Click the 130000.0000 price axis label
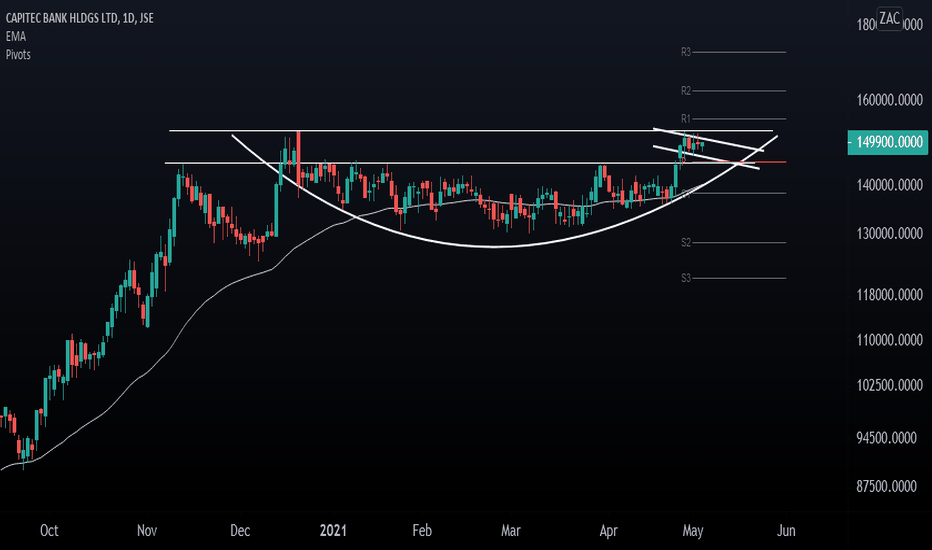 coord(889,234)
